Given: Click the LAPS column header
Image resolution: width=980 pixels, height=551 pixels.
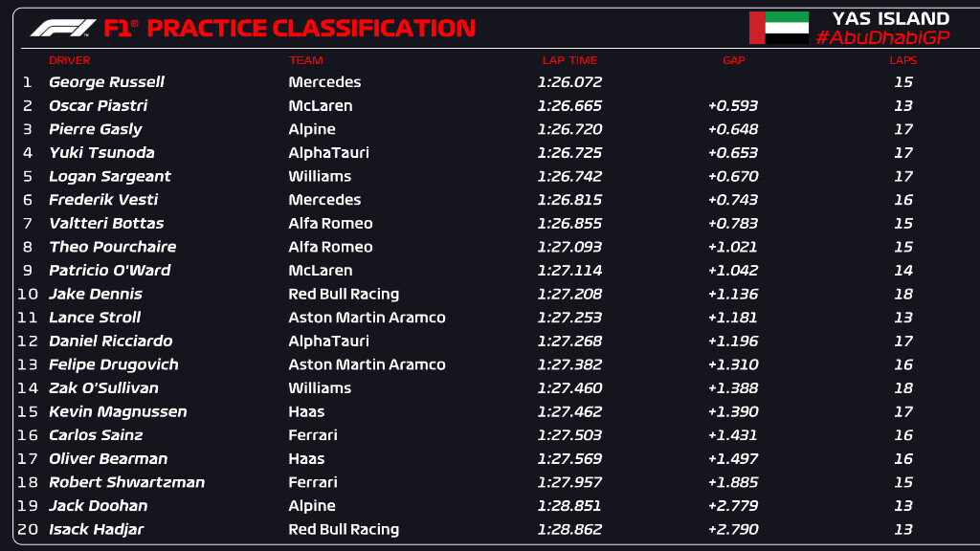Looking at the screenshot, I should click(902, 60).
